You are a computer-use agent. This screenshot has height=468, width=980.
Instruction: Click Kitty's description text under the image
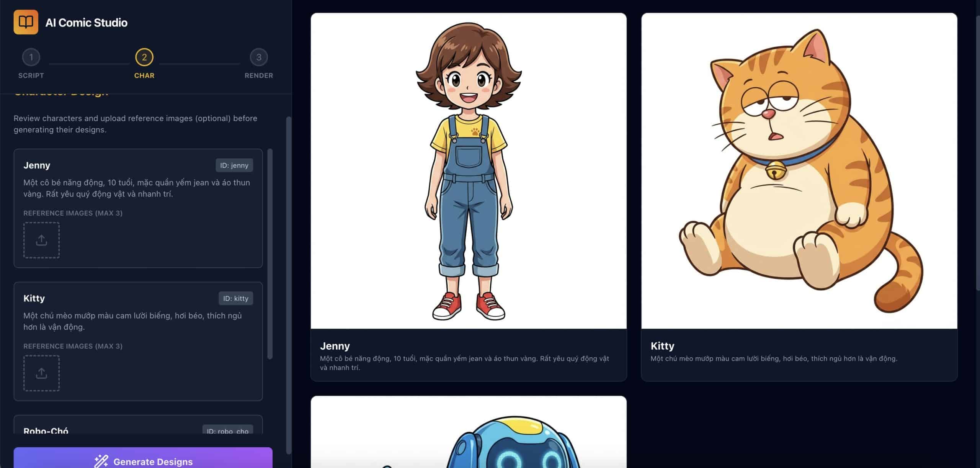(774, 358)
